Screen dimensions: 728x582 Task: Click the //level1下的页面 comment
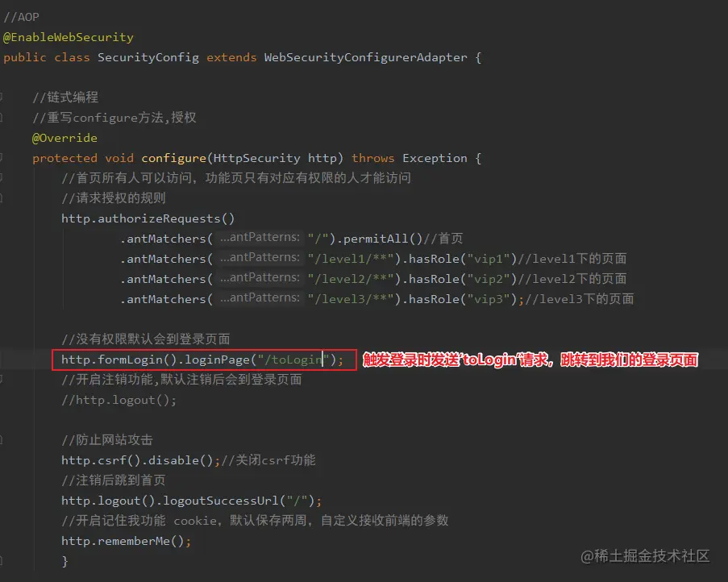pos(572,259)
